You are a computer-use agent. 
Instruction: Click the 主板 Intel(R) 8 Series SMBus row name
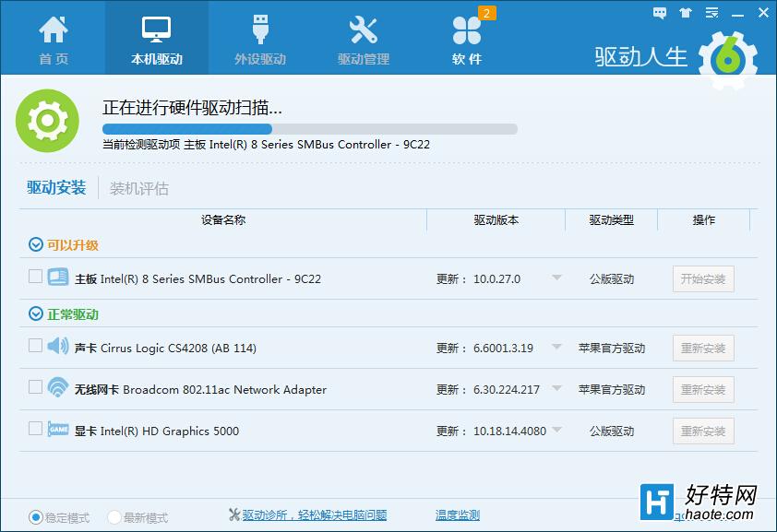tap(197, 279)
